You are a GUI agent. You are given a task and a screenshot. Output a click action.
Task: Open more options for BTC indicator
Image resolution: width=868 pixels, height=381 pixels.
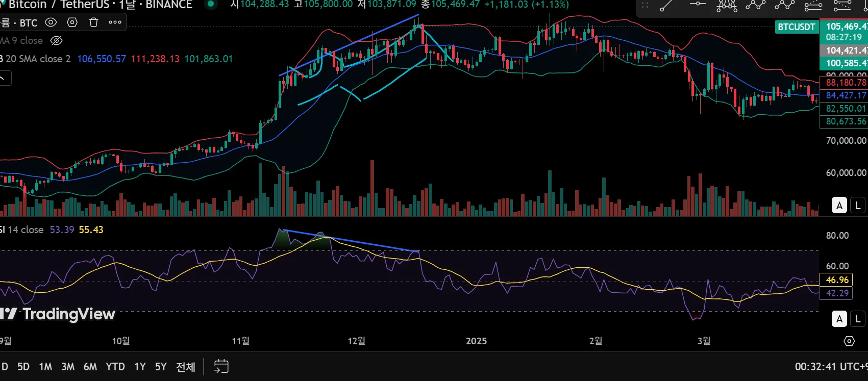115,22
